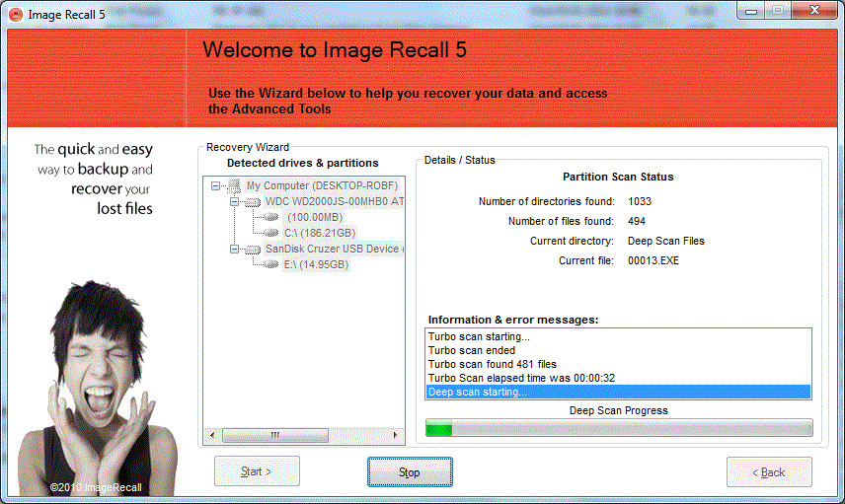Select WDC WD2000JS-00MHB0 drive entry
This screenshot has height=504, width=845.
point(334,201)
